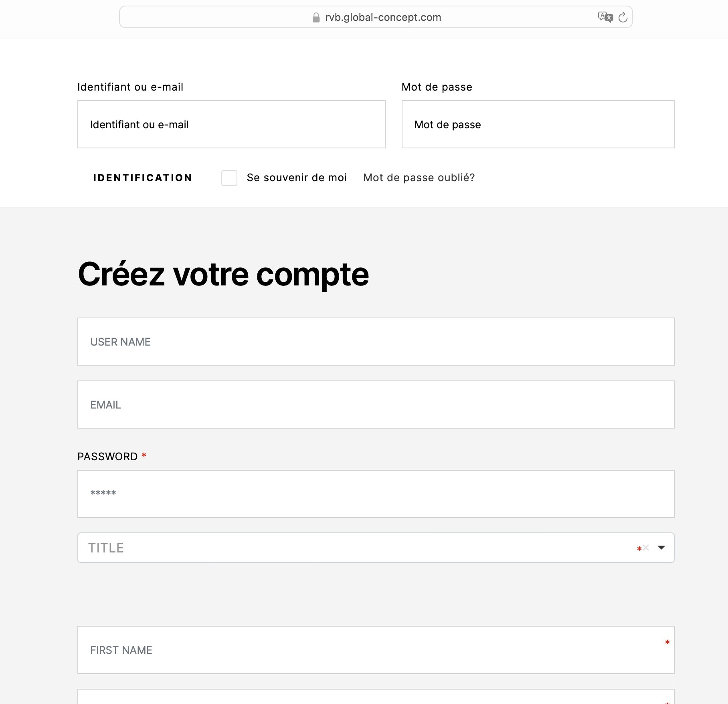
Task: Open the Mot de passe oublié? link
Action: click(x=419, y=178)
